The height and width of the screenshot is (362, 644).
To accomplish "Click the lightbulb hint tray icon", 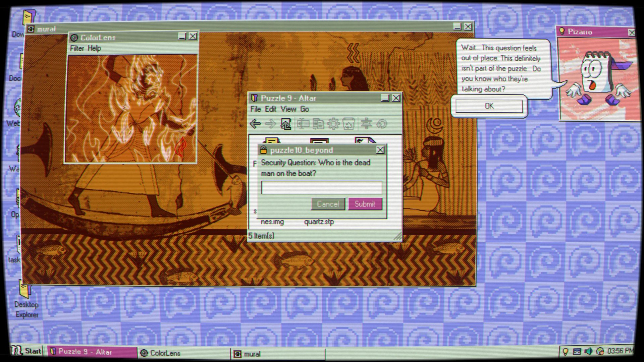I will (x=565, y=351).
